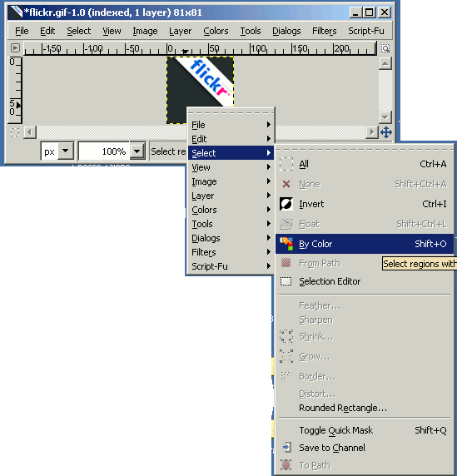Expand the View submenu in context menu

click(231, 167)
